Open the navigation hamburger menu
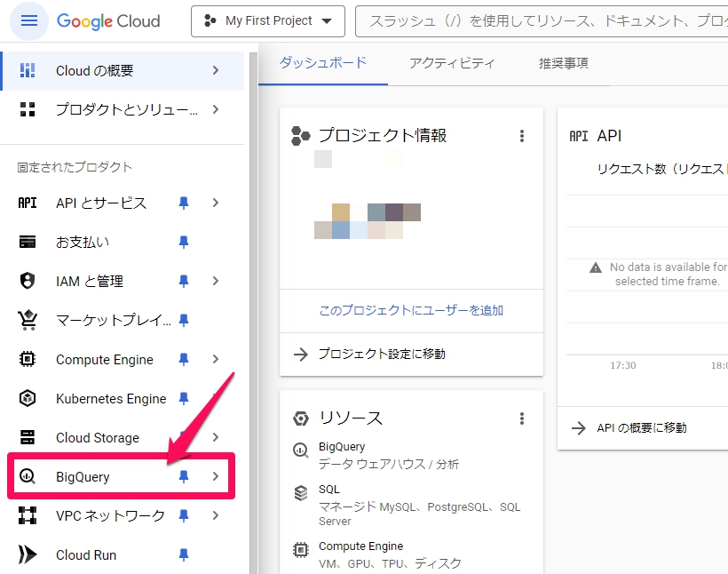Viewport: 728px width, 574px height. [x=29, y=20]
